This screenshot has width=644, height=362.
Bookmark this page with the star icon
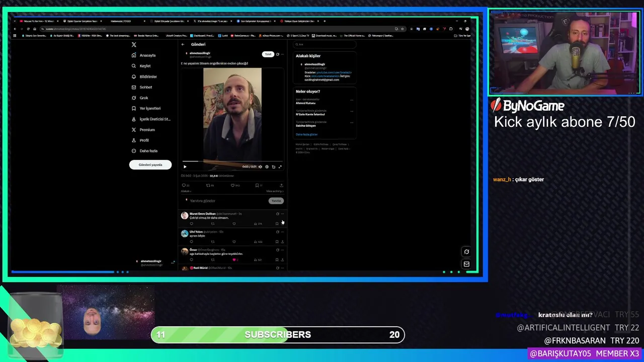pyautogui.click(x=402, y=29)
